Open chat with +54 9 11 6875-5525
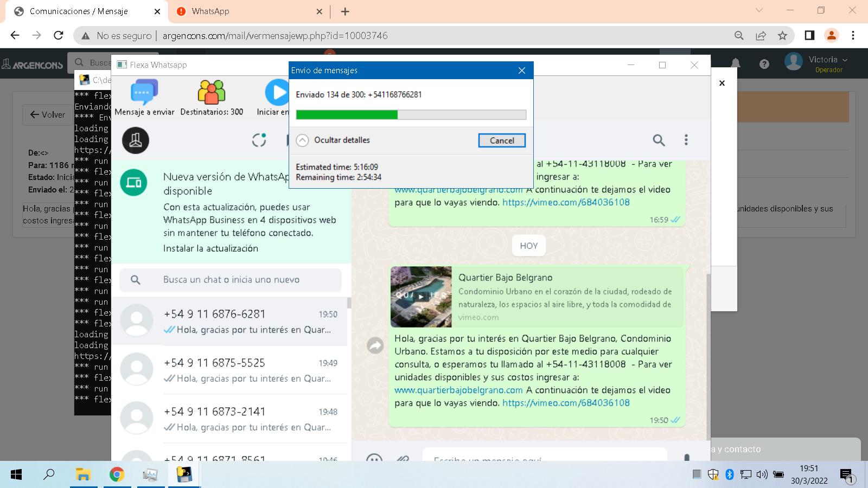868x488 pixels. click(x=229, y=370)
